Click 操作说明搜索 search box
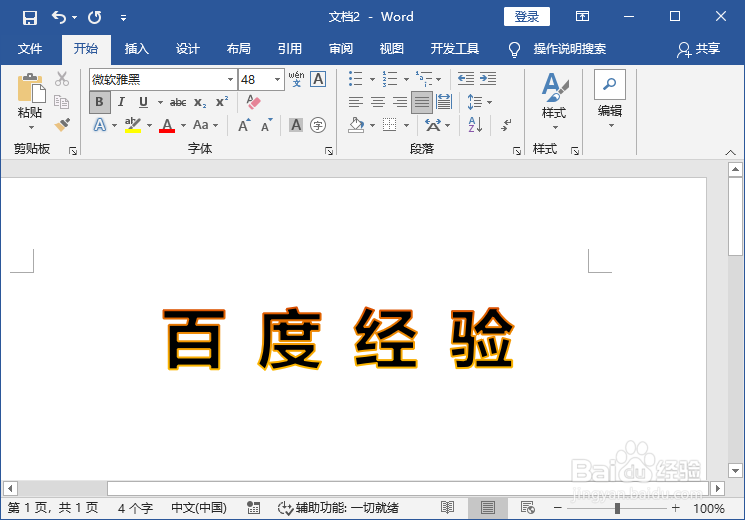 click(x=570, y=49)
